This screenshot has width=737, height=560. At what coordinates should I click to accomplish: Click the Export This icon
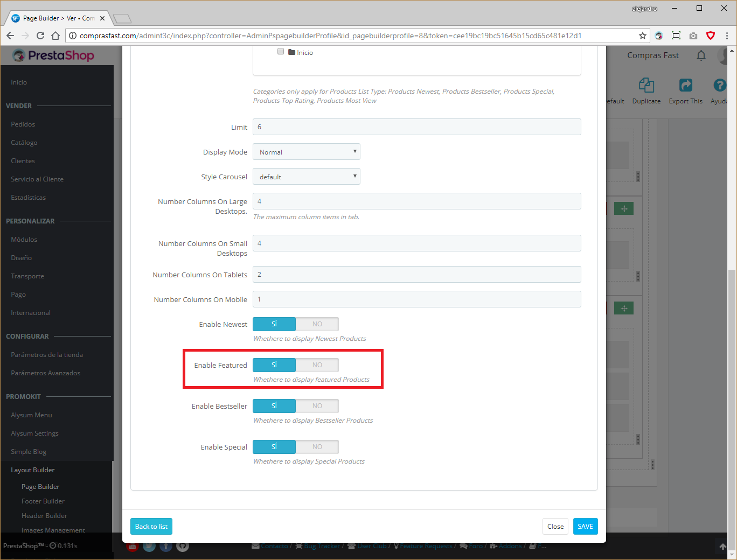[x=686, y=85]
